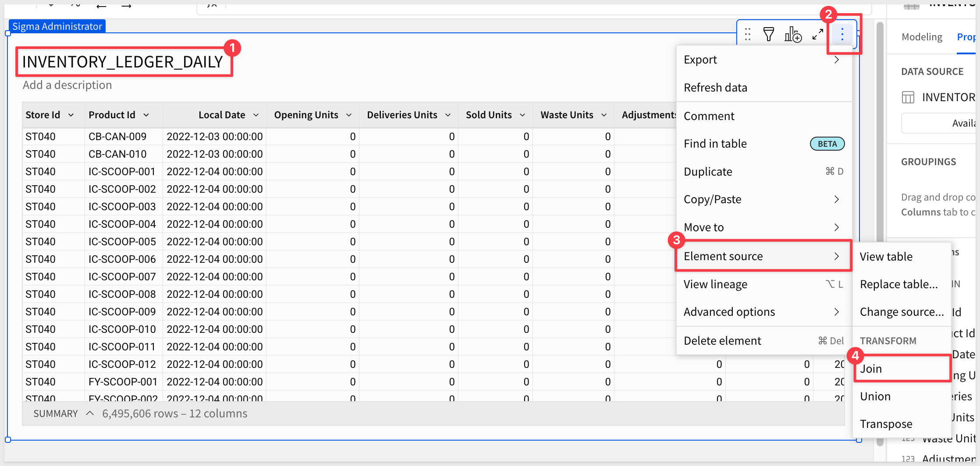Image resolution: width=980 pixels, height=466 pixels.
Task: Click the table icon beside the INVENTOR data source
Action: (908, 97)
